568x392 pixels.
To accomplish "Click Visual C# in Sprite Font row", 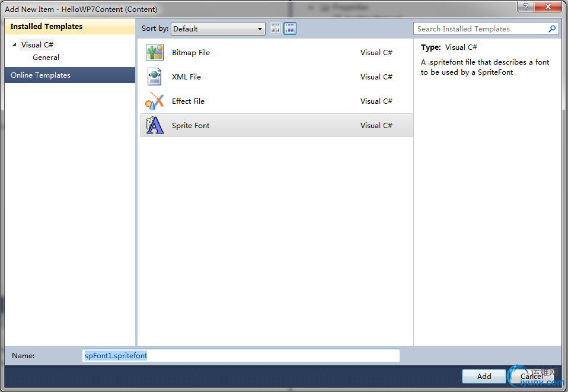I will point(376,125).
